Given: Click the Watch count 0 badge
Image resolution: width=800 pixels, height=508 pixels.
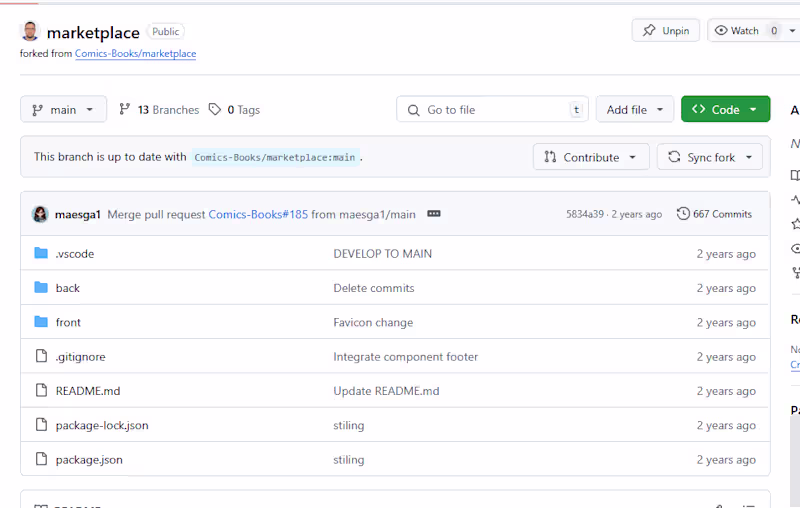Looking at the screenshot, I should click(774, 31).
